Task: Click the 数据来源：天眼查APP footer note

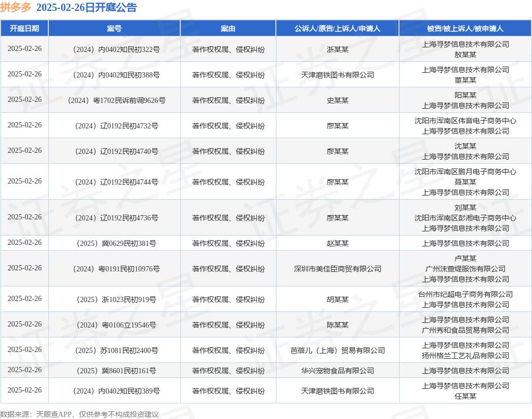Action: click(x=79, y=414)
